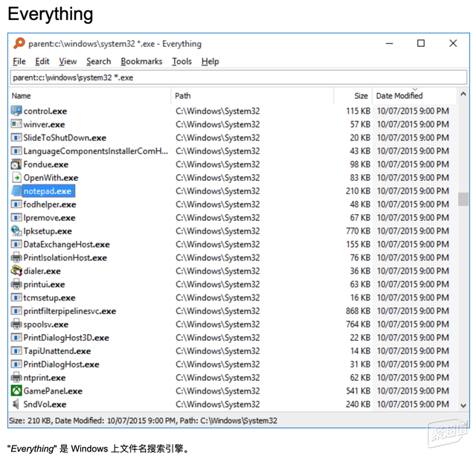476x456 pixels.
Task: Open the Help menu
Action: click(210, 61)
